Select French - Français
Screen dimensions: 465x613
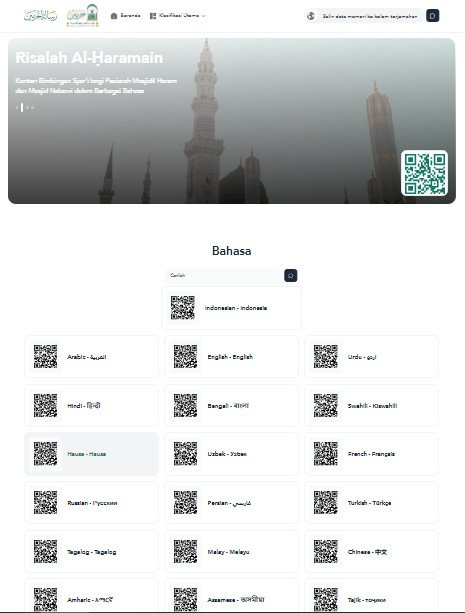pos(372,454)
